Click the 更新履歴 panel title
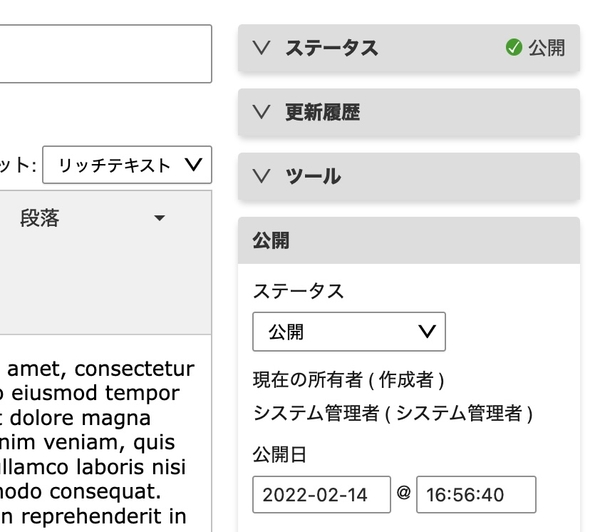600x532 pixels. (x=323, y=112)
